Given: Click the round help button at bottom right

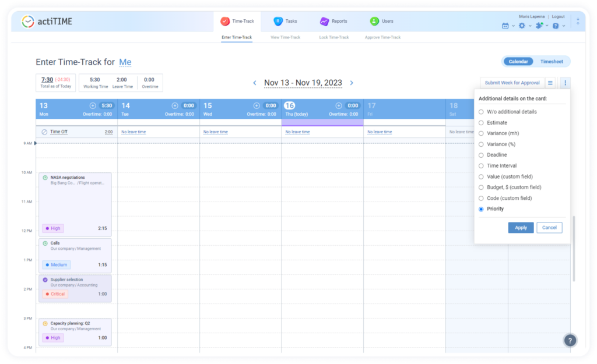Looking at the screenshot, I should pos(570,341).
